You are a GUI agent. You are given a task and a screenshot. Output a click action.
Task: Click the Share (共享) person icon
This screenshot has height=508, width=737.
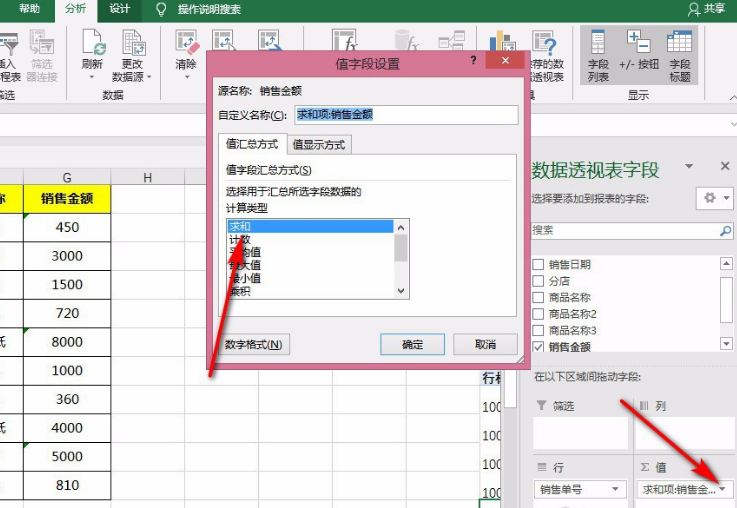point(694,9)
